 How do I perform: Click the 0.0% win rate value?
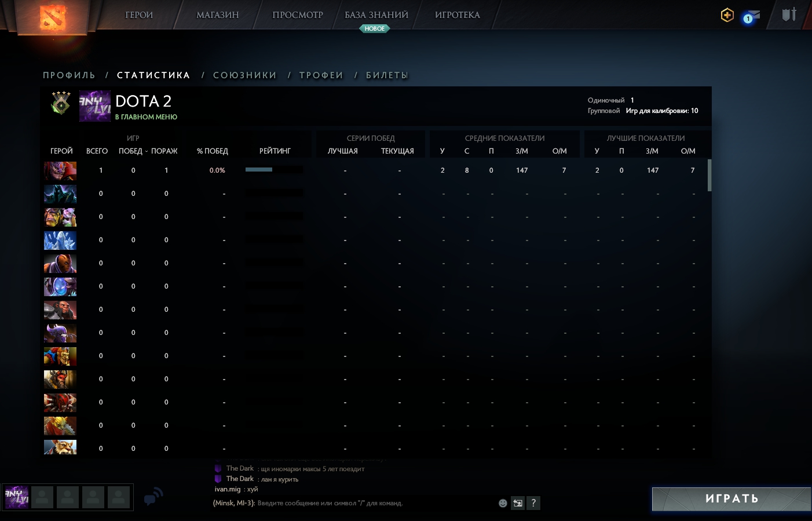pos(217,170)
